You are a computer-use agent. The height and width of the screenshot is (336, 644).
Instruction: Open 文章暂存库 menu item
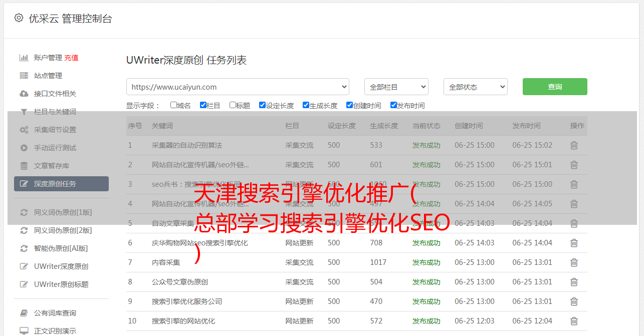(52, 166)
